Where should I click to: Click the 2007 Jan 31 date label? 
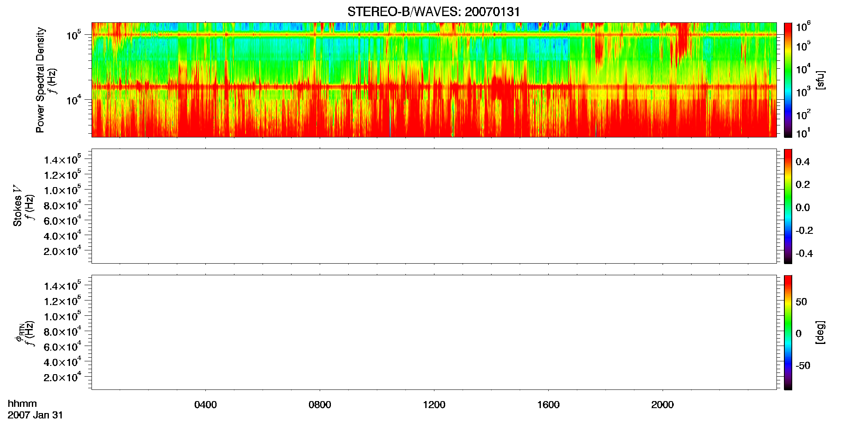pyautogui.click(x=35, y=415)
